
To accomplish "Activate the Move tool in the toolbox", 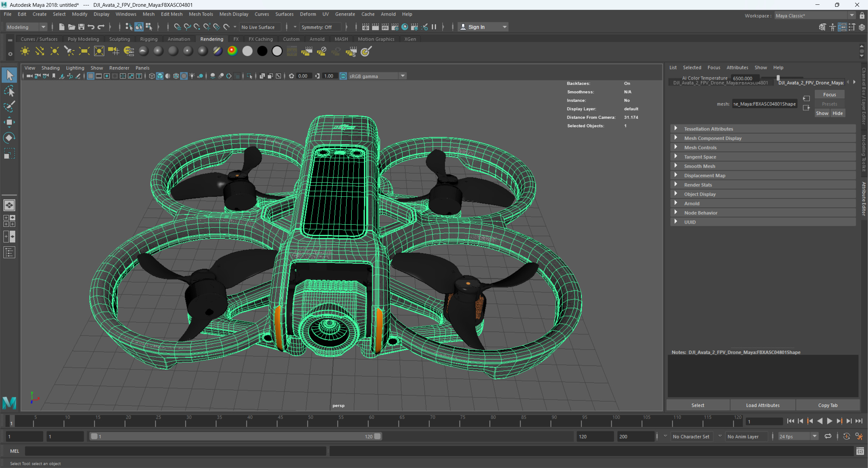I will (x=9, y=122).
